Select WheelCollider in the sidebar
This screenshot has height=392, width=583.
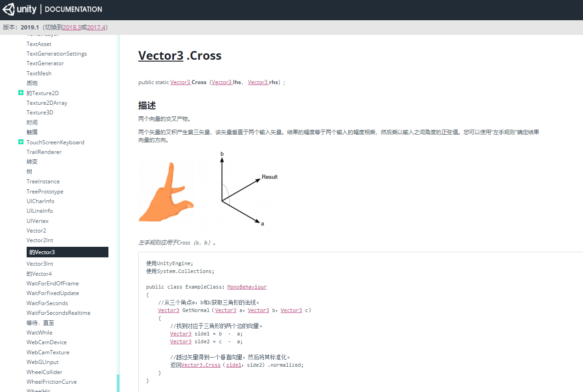point(44,372)
